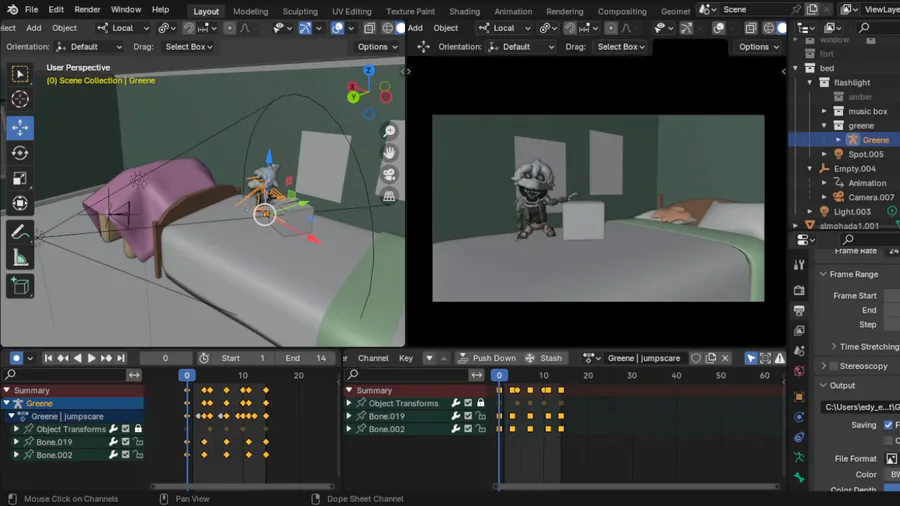Switch perspective/orthographic with grid icon
This screenshot has height=506, width=900.
pyautogui.click(x=390, y=196)
